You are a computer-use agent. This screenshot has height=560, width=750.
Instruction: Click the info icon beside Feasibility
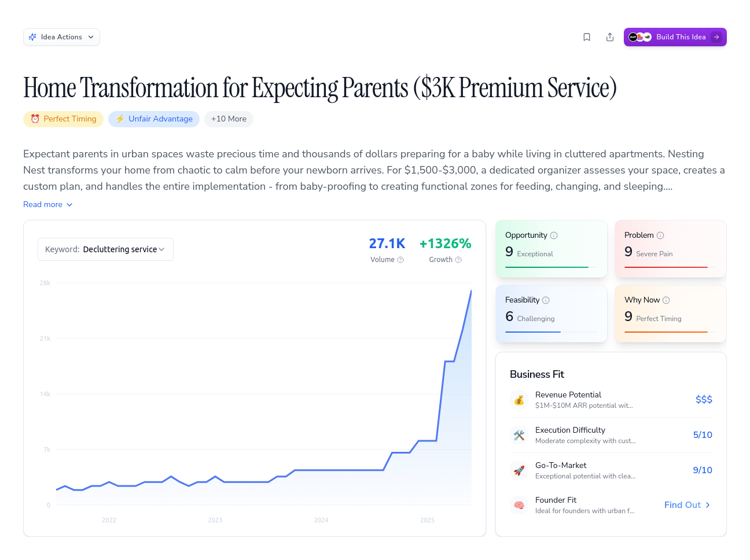click(x=546, y=300)
